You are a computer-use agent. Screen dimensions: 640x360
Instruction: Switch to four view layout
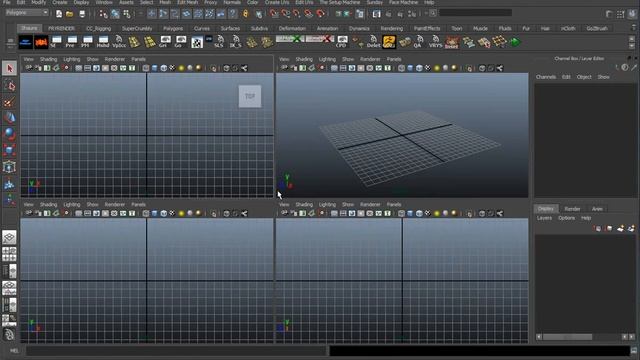(9, 254)
